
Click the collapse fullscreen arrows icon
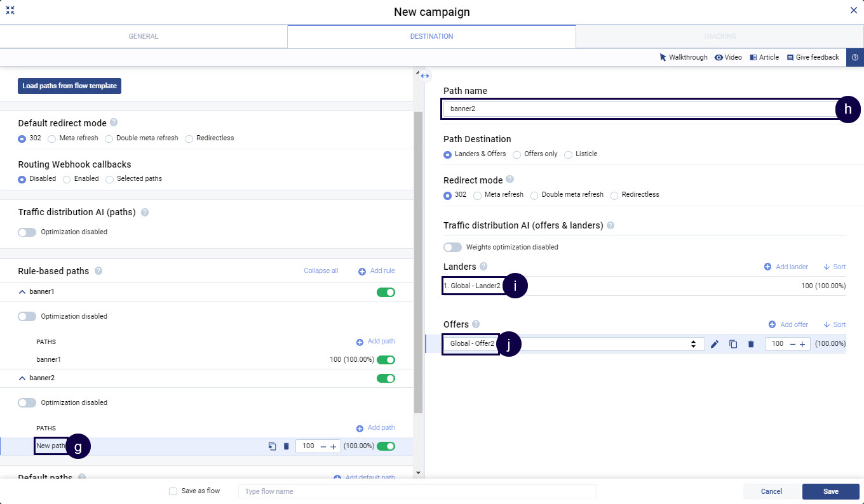[10, 10]
